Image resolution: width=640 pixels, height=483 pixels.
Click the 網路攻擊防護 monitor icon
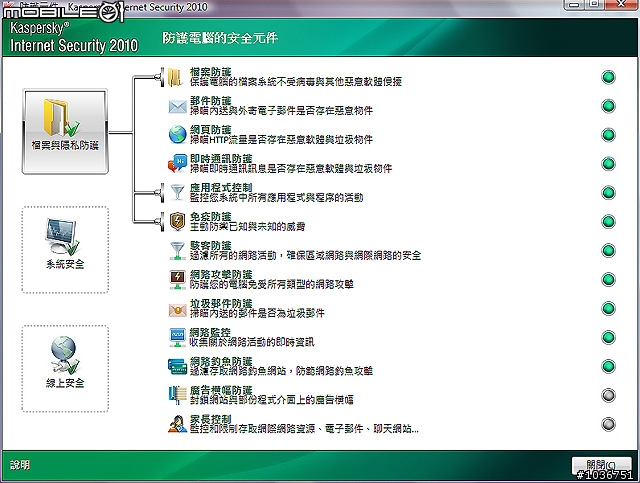178,280
